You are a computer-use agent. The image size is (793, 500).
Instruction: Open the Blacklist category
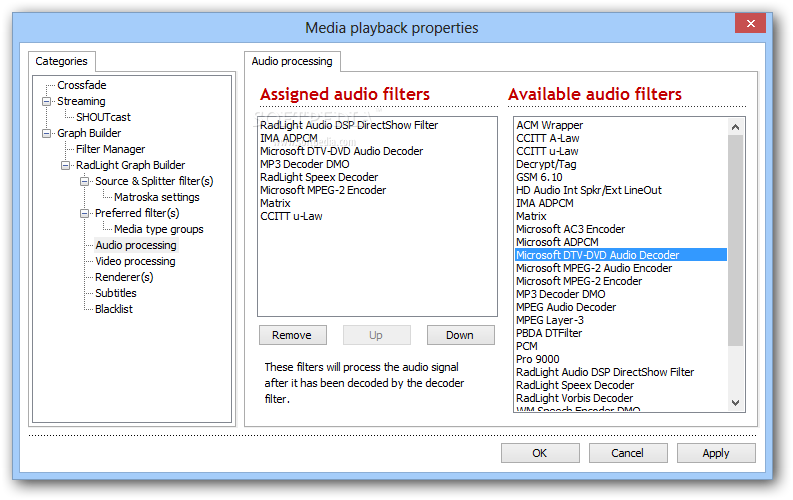click(114, 309)
